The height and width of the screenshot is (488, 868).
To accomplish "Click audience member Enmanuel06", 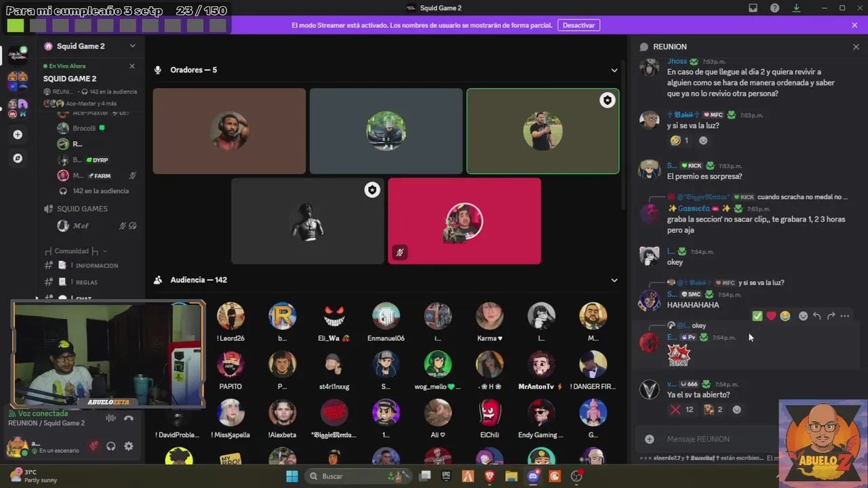I will tap(386, 323).
